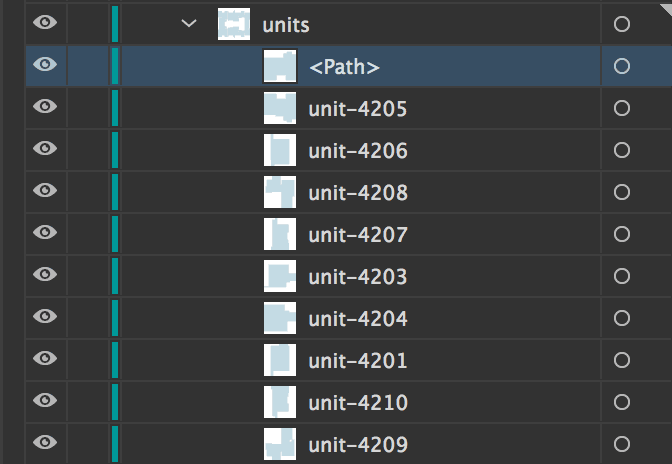The image size is (672, 464).
Task: Hide the unit-4209 sublayer
Action: coord(44,442)
